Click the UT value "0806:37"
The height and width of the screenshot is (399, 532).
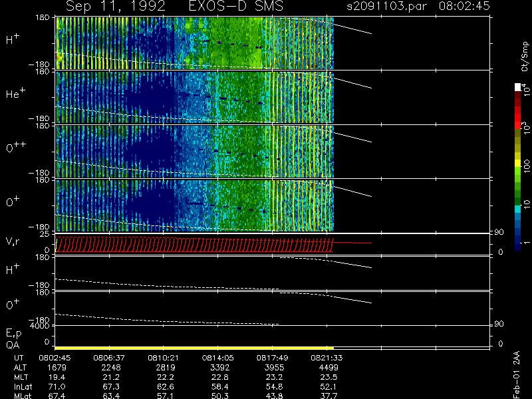pos(109,358)
